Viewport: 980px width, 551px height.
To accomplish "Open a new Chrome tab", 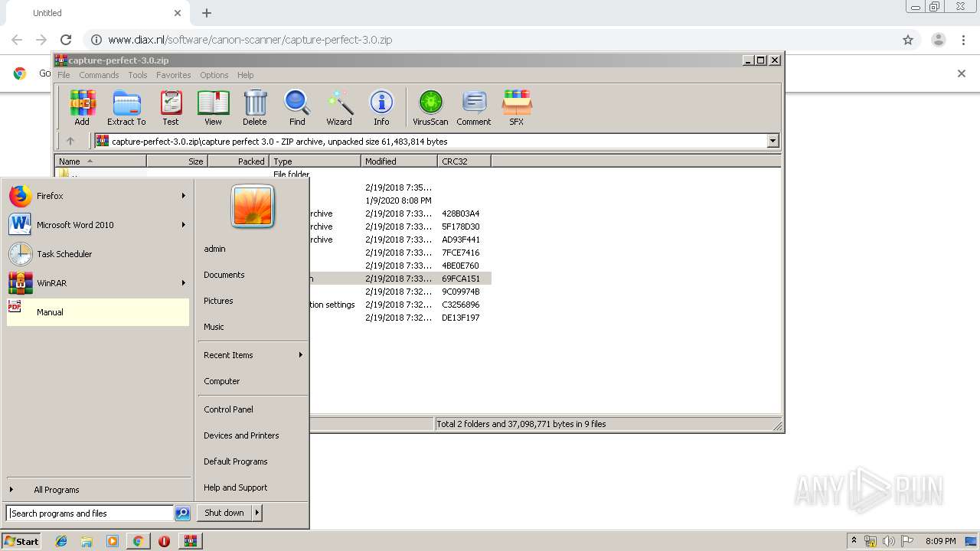I will pos(207,13).
